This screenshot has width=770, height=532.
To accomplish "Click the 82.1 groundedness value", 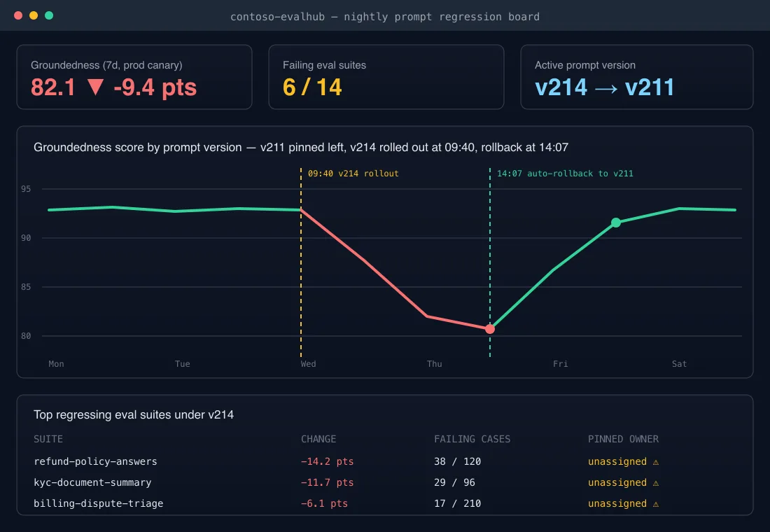I will coord(53,87).
